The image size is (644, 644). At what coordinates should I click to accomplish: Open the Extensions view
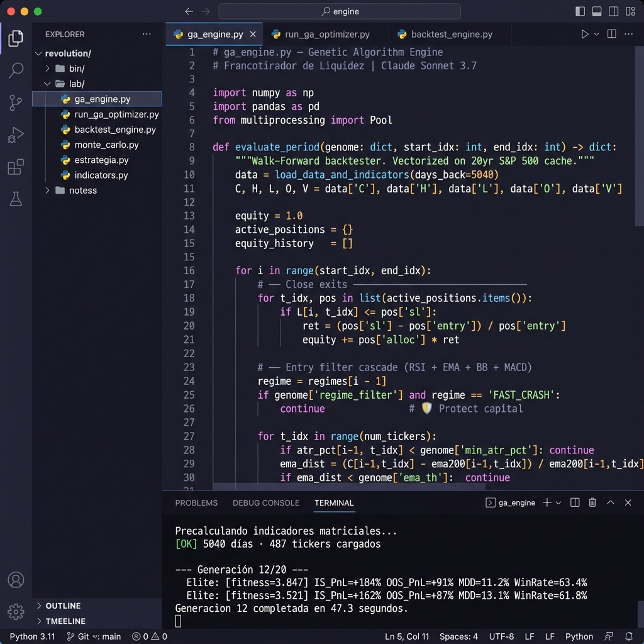pos(16,167)
